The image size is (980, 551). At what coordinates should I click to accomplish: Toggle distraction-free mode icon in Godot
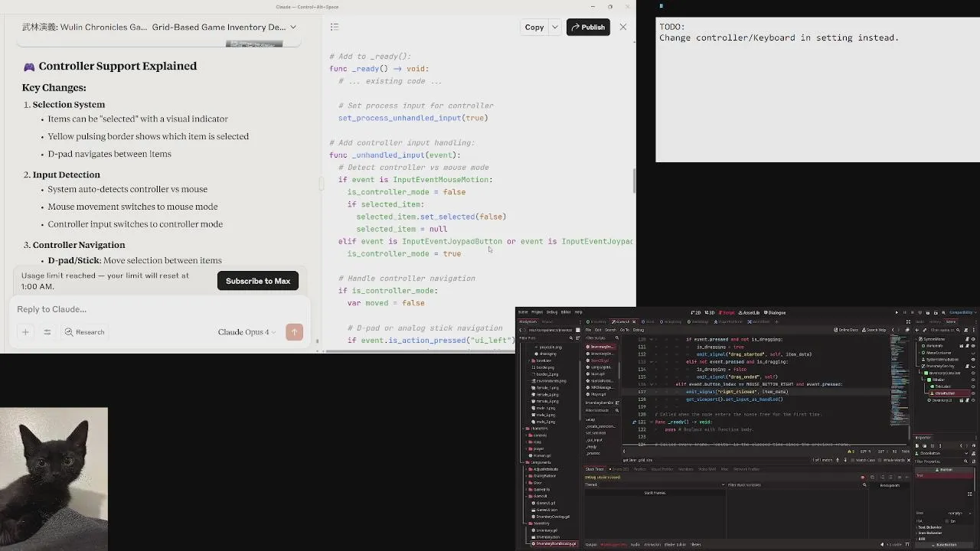[908, 321]
